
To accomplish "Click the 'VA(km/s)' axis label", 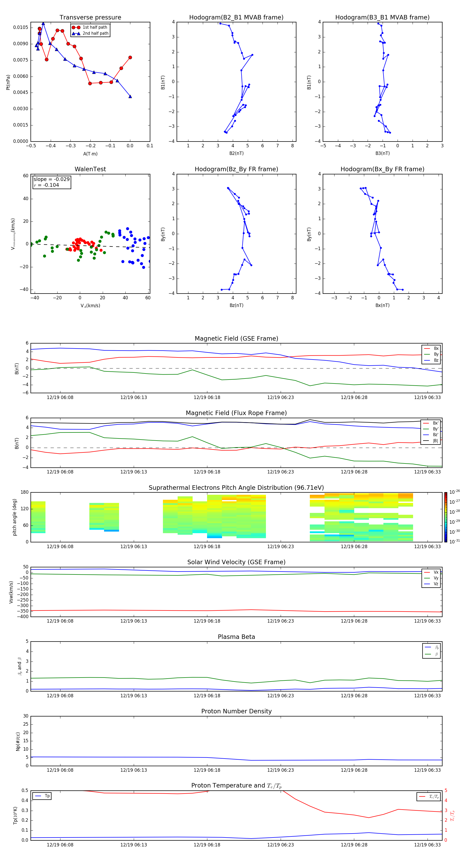I will pos(90,306).
